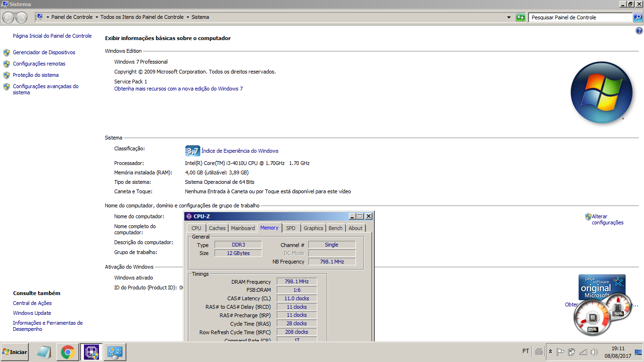Switch to SPD tab in CPU-Z

tap(291, 228)
